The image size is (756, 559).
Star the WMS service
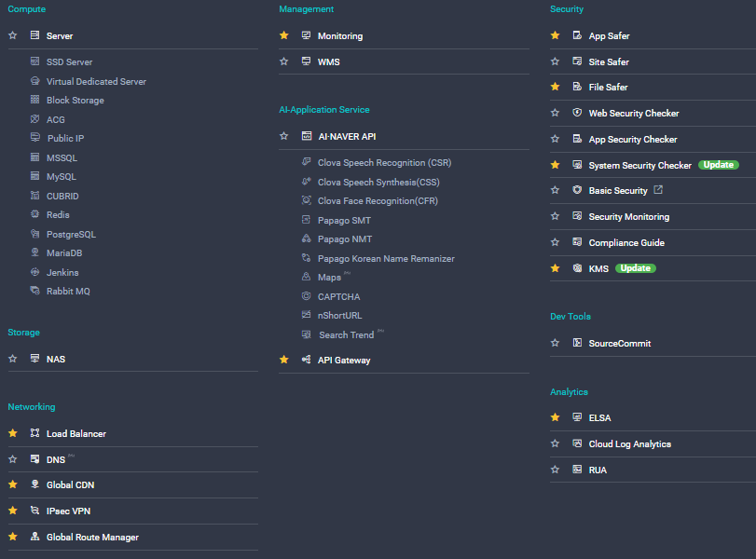pos(284,61)
